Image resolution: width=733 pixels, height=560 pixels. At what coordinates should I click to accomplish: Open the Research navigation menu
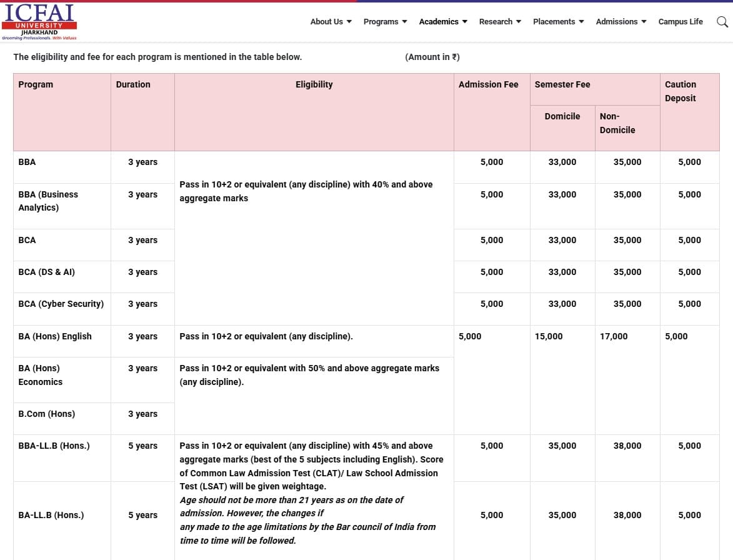[499, 22]
